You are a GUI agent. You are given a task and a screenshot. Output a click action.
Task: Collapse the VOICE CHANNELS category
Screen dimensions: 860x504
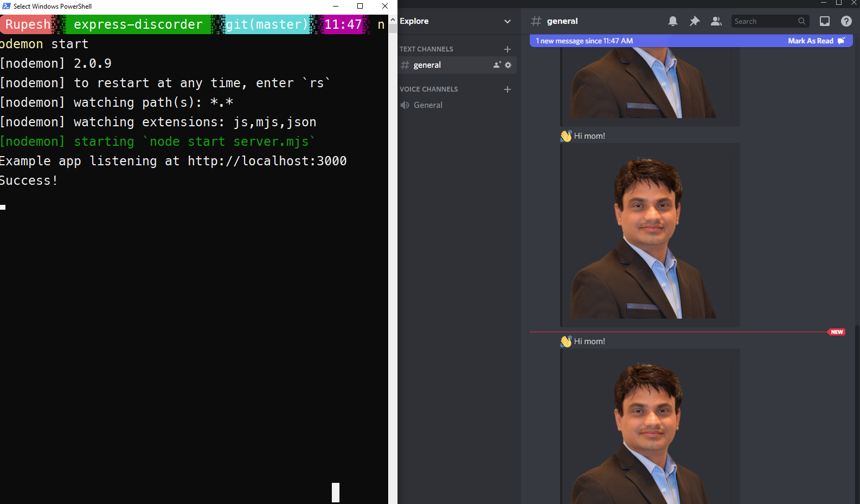(x=428, y=89)
